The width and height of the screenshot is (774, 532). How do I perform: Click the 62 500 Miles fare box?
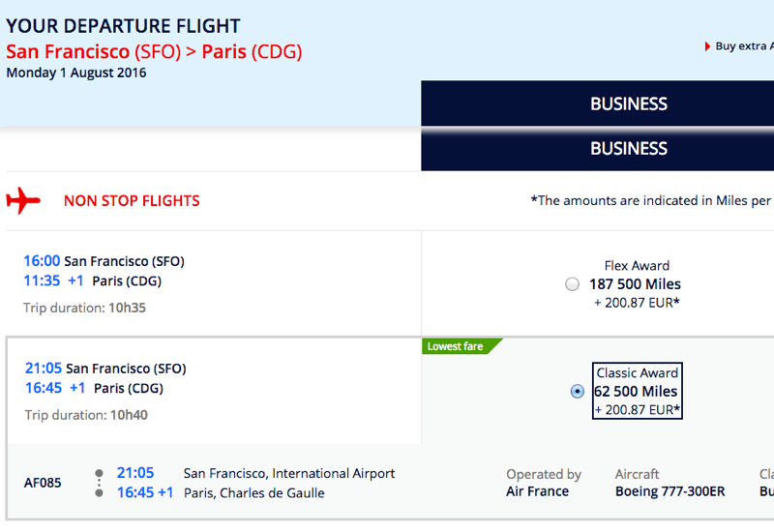[x=638, y=391]
